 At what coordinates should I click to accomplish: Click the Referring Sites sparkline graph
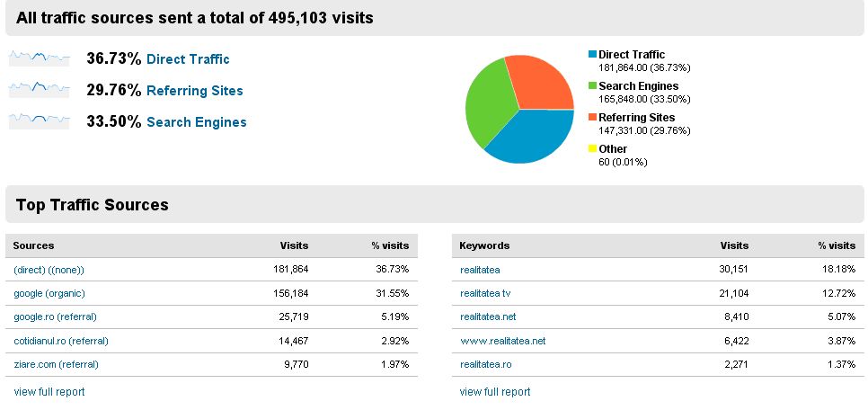(x=39, y=90)
